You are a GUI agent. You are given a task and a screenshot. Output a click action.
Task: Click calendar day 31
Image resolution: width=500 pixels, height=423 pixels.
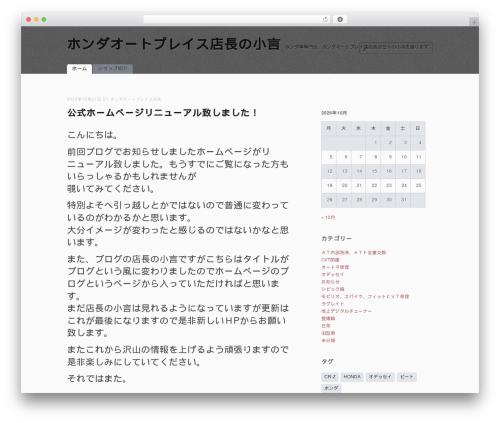pyautogui.click(x=404, y=200)
